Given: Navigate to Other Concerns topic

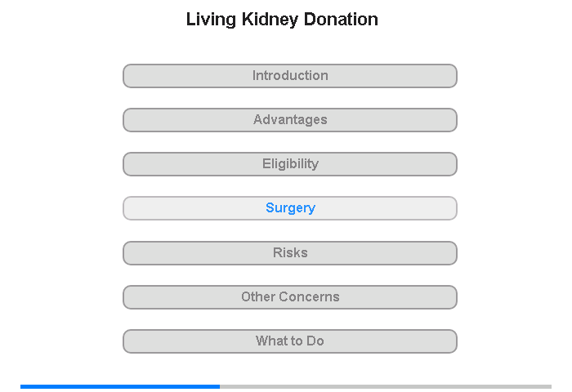Looking at the screenshot, I should coord(290,297).
